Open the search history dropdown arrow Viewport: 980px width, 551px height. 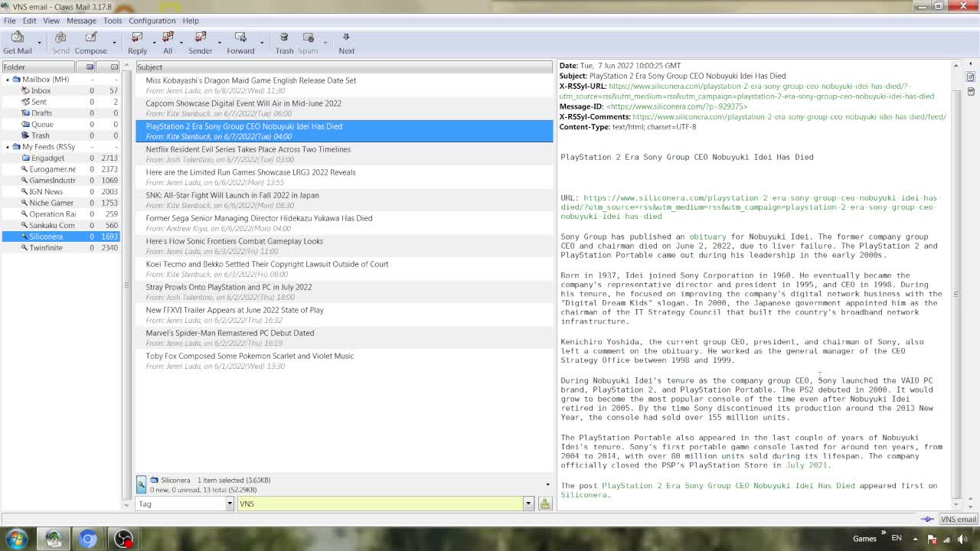click(528, 504)
